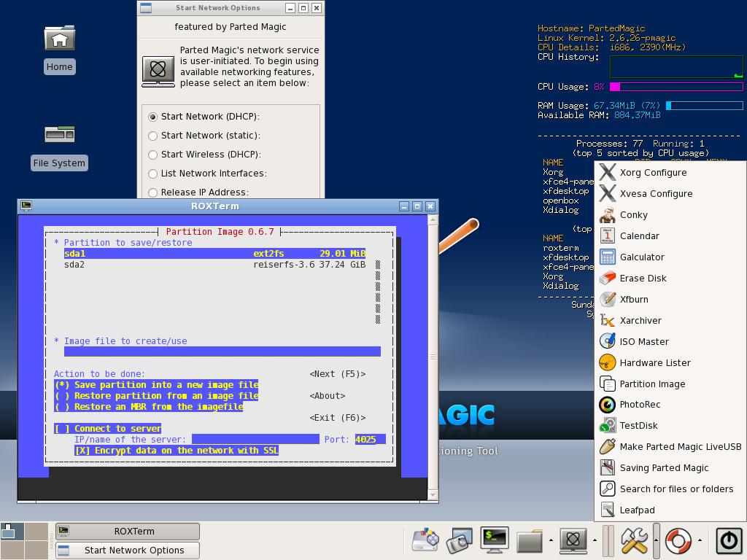Click the power logout panel button
Viewport: 747px width, 560px height.
click(729, 540)
